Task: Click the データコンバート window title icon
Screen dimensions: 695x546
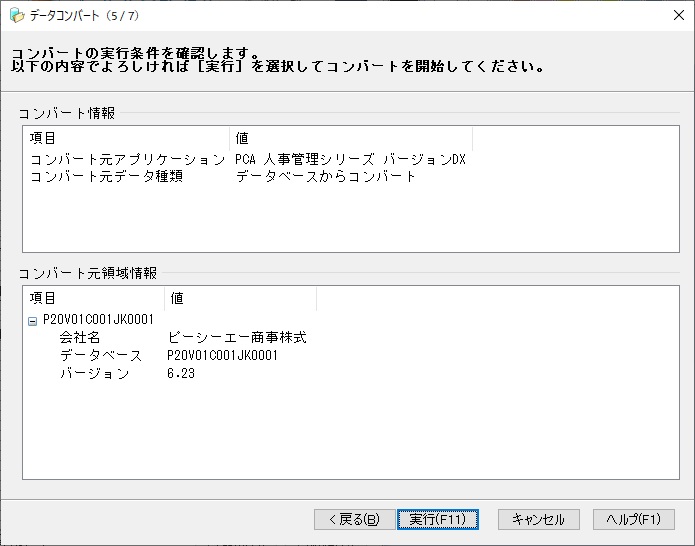Action: click(x=17, y=16)
